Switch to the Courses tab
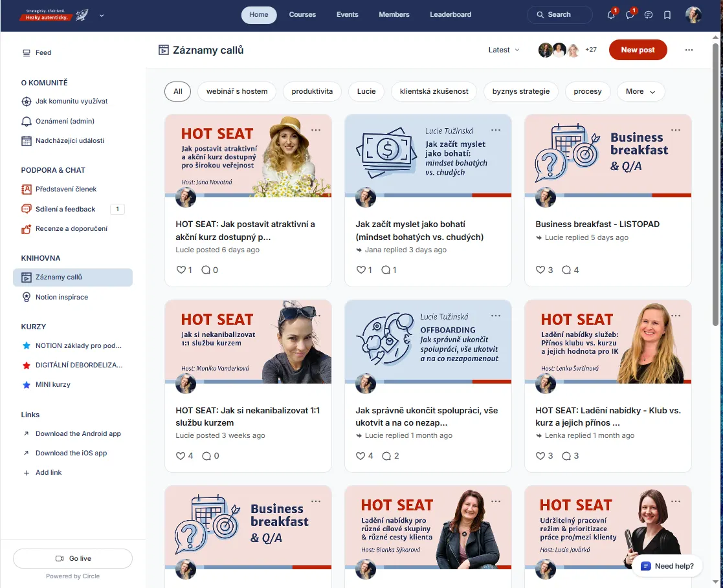The image size is (723, 588). 302,15
